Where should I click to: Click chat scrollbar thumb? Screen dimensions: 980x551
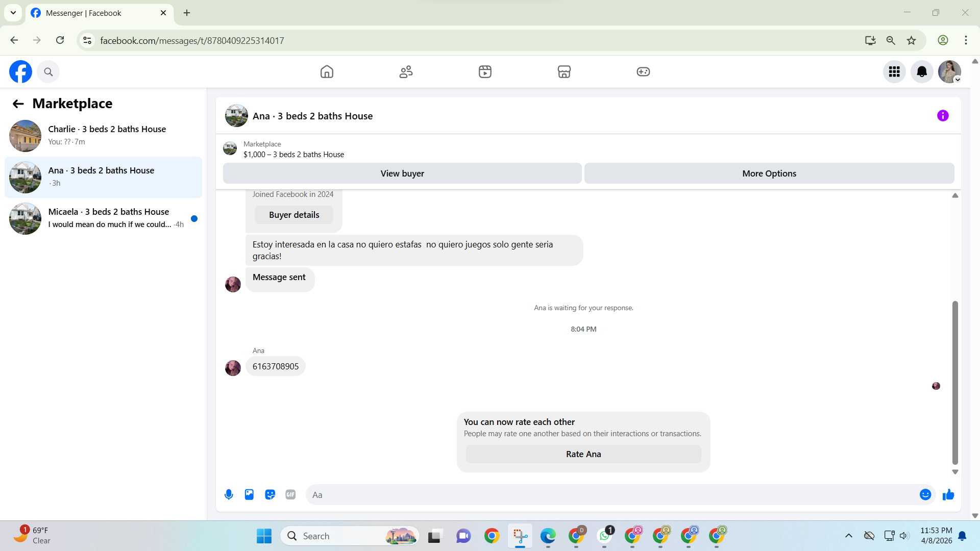point(955,383)
